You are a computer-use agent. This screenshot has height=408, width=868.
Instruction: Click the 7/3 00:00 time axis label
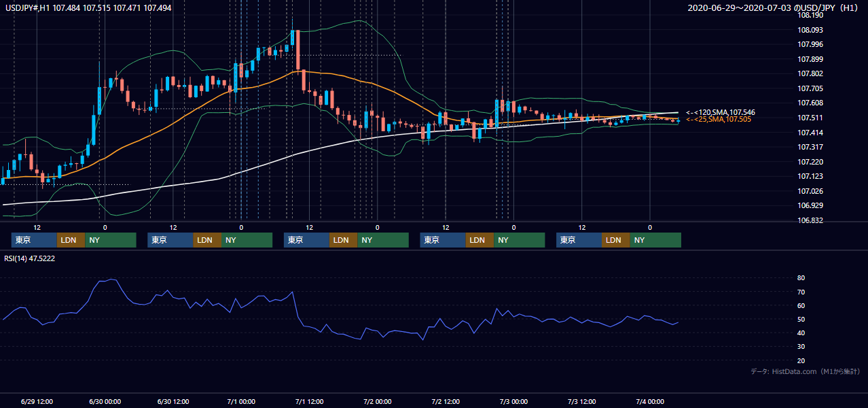point(513,401)
